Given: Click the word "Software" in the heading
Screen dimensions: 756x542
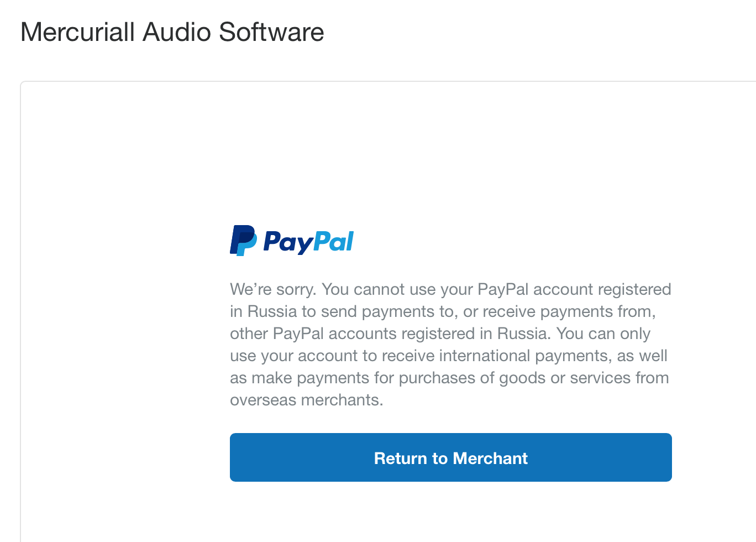Looking at the screenshot, I should pyautogui.click(x=271, y=32).
